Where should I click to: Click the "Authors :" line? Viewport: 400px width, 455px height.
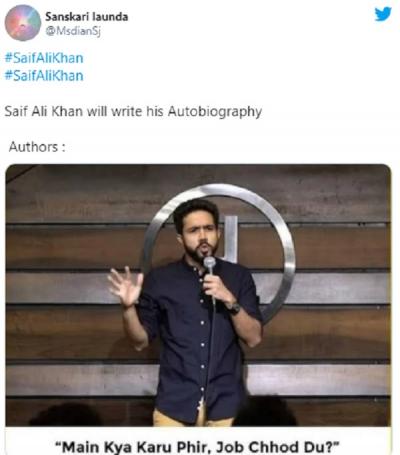point(37,147)
